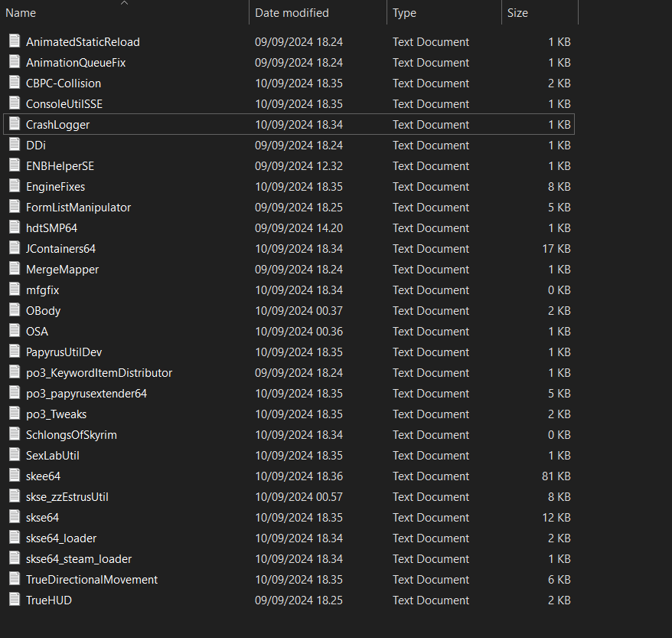Click the SexLabUtil document icon

tap(15, 455)
